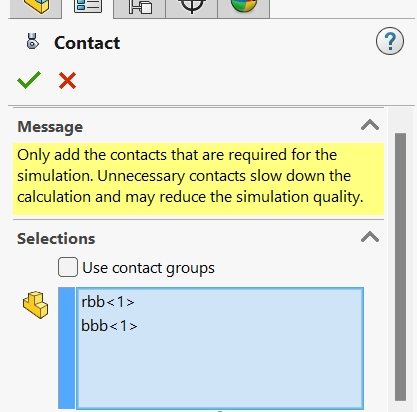
Task: Open the DisplayManager color ball tab
Action: 244,7
